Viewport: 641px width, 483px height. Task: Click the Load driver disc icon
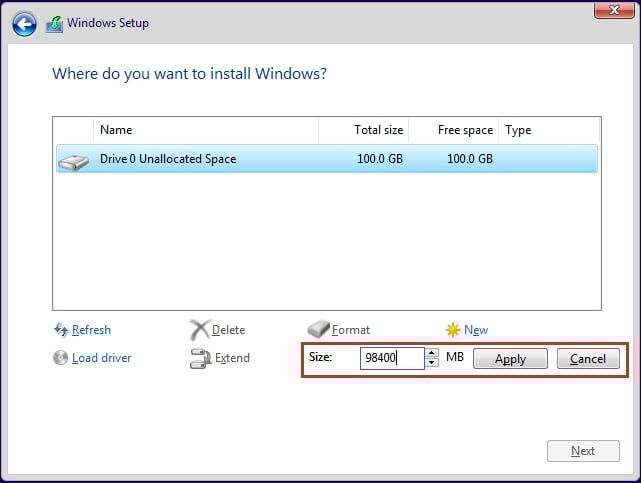(x=61, y=358)
